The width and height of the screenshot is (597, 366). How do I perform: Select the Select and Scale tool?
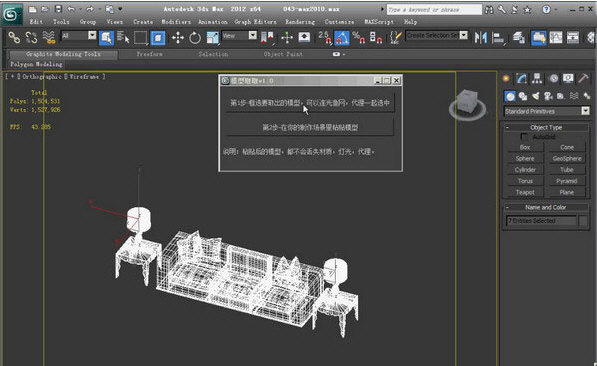point(212,37)
